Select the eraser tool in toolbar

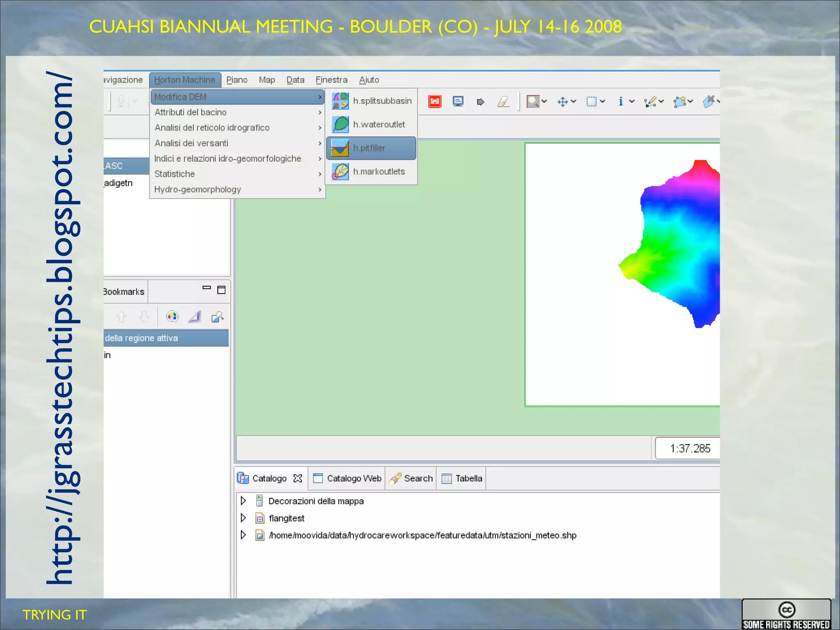[503, 101]
